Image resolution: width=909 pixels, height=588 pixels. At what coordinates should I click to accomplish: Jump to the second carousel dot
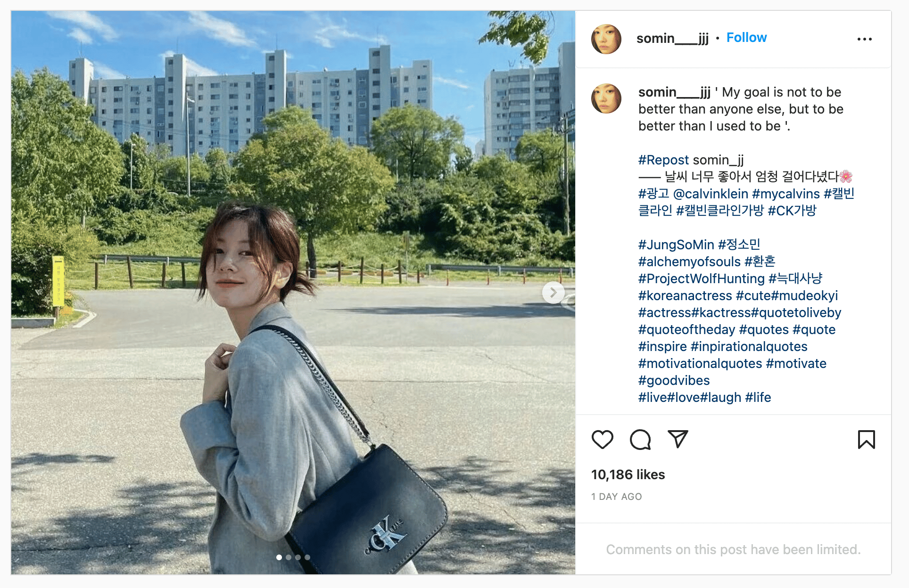289,557
